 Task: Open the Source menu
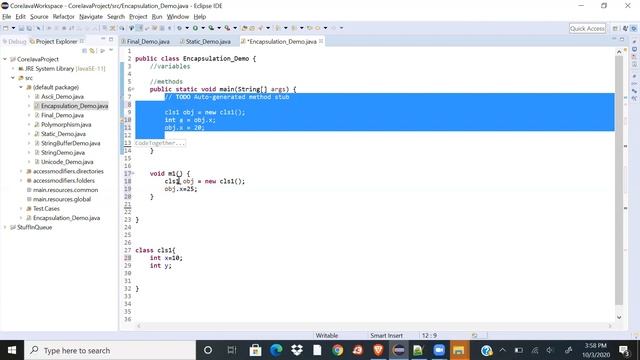coord(39,17)
